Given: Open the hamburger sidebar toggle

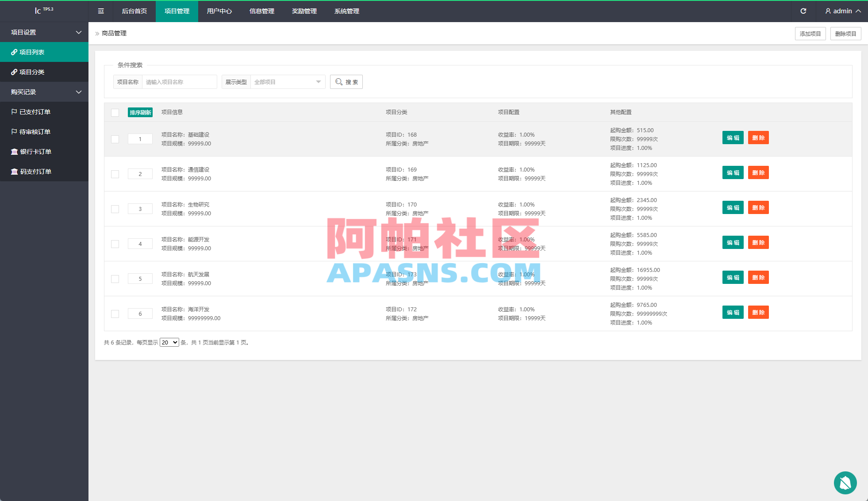Looking at the screenshot, I should click(x=100, y=11).
